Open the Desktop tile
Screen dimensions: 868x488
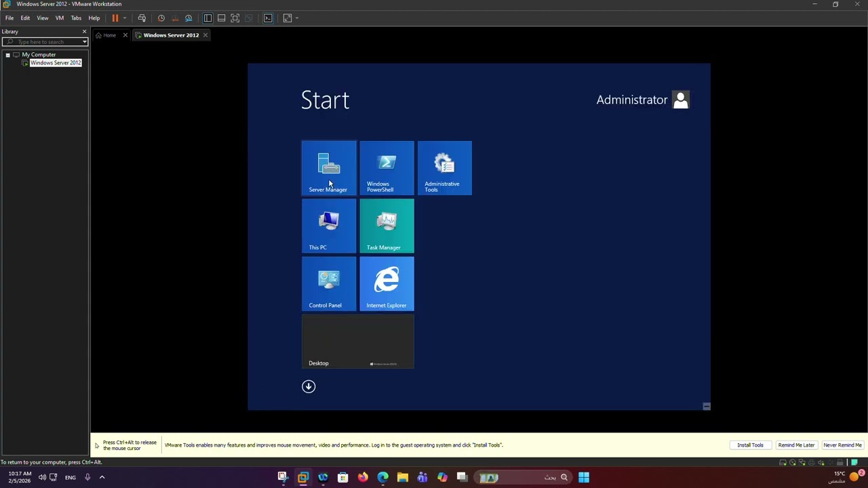tap(358, 342)
